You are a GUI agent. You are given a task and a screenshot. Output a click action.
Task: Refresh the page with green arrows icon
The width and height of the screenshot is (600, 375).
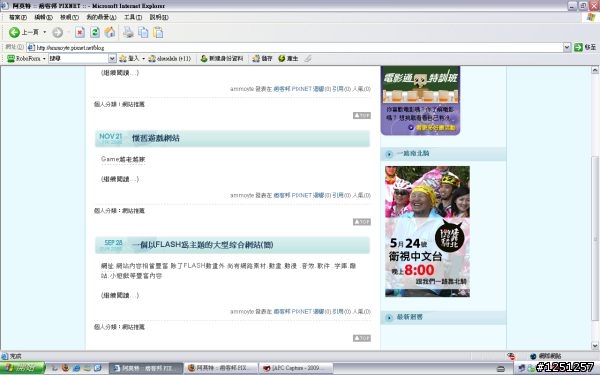(95, 33)
